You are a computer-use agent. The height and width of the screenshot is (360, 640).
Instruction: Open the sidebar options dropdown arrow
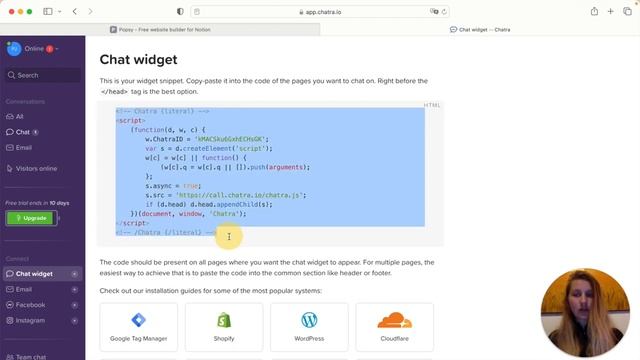click(60, 11)
